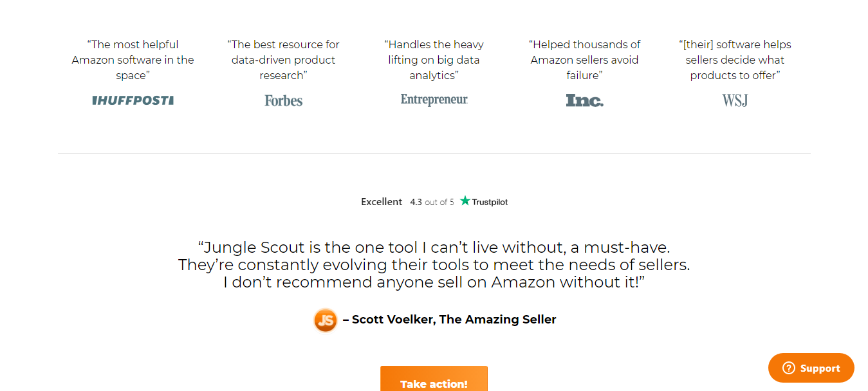This screenshot has width=868, height=391.
Task: Select the Entrepreneur big data analytics quote
Action: (x=434, y=59)
